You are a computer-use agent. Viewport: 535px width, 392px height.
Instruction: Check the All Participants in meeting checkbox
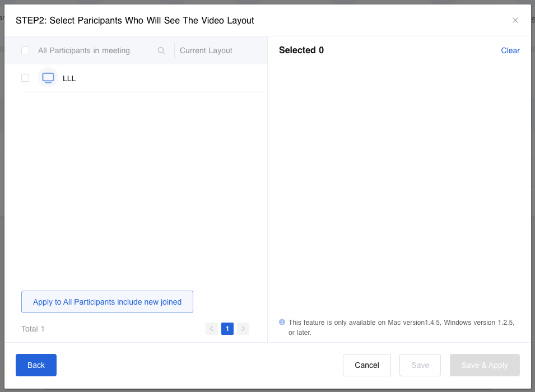tap(25, 50)
